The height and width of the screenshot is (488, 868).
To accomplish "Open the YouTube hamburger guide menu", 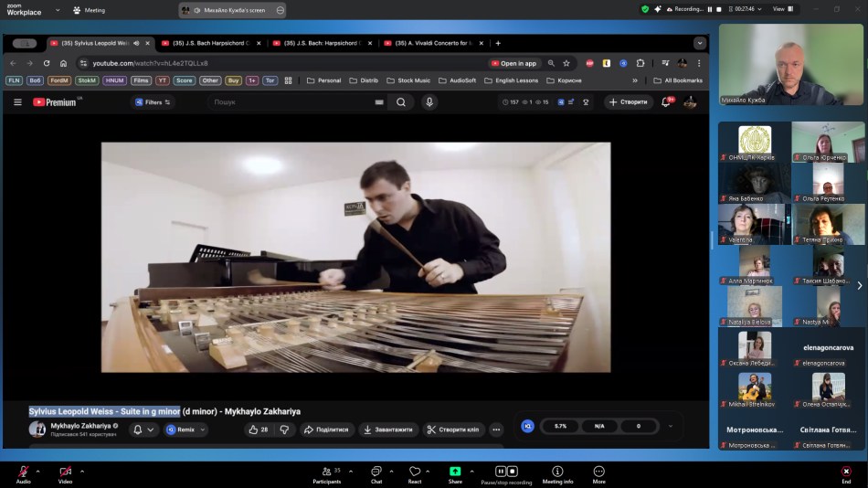I will [x=17, y=102].
